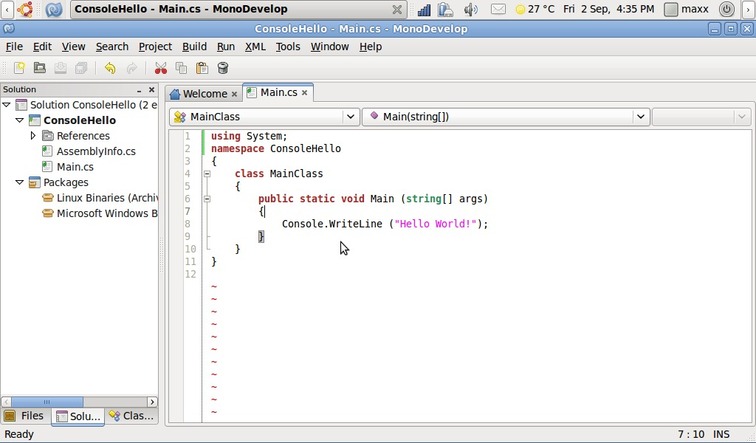The width and height of the screenshot is (756, 443).
Task: Fold the class MainClass code block
Action: [207, 174]
